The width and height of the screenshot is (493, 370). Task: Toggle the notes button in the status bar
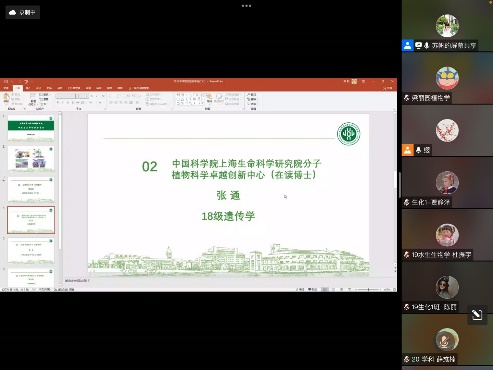tap(300, 290)
